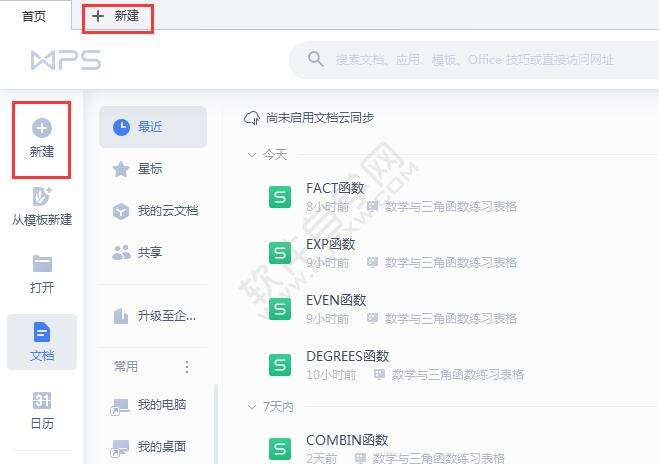Image resolution: width=659 pixels, height=464 pixels.
Task: Open the 常用 three-dot options menu
Action: point(187,367)
